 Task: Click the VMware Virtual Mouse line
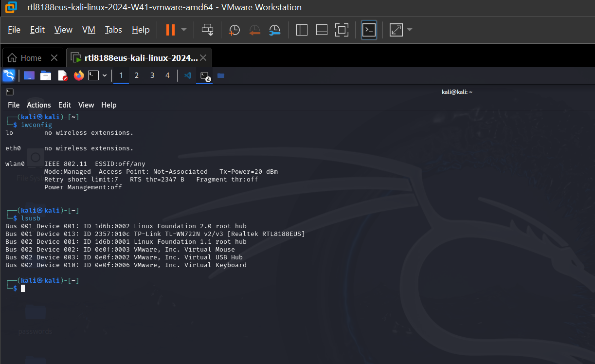tap(120, 250)
